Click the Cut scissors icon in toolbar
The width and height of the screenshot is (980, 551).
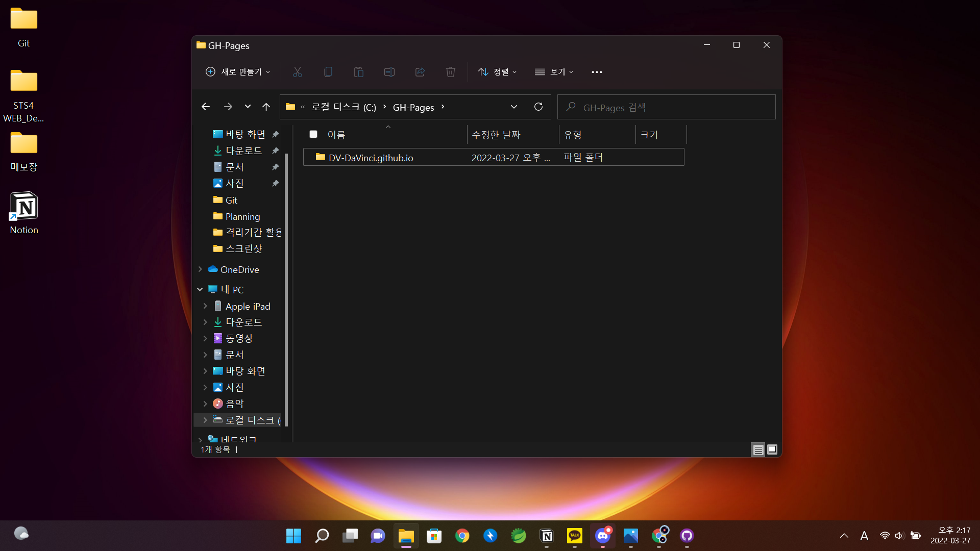(298, 72)
